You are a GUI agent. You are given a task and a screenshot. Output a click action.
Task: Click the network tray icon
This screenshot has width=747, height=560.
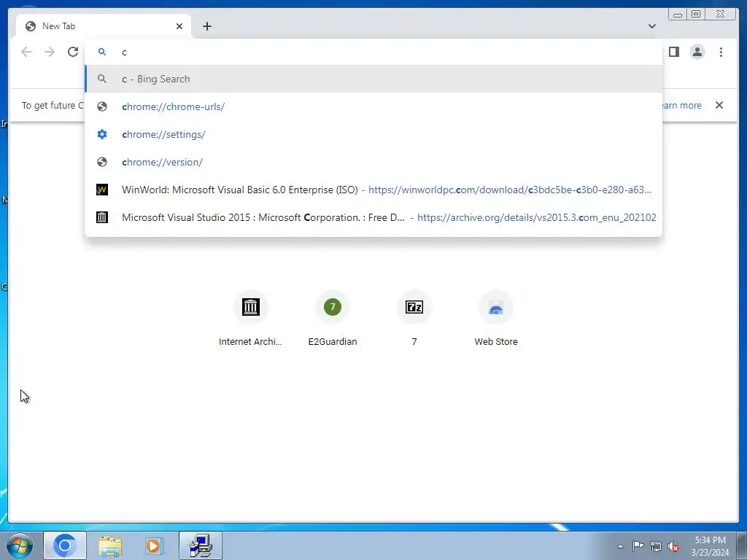(x=656, y=546)
